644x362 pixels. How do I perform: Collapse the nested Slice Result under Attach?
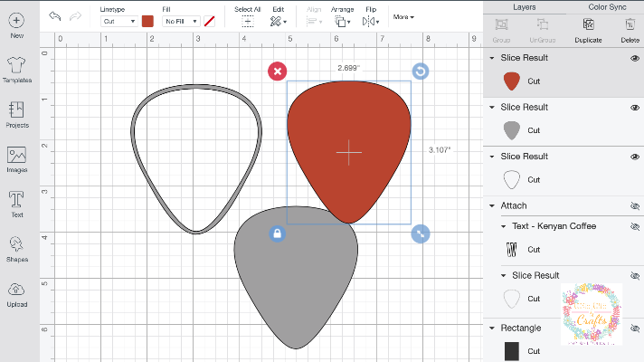click(x=504, y=276)
